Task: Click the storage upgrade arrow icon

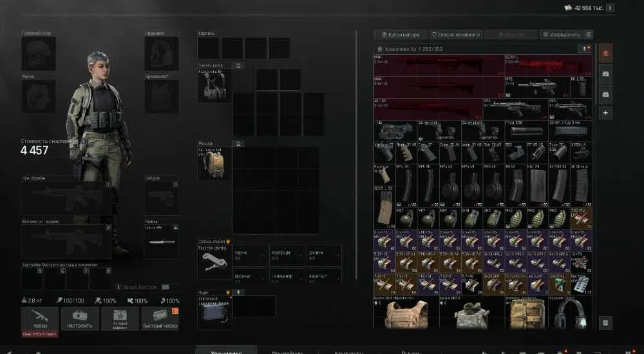Action: (x=585, y=49)
